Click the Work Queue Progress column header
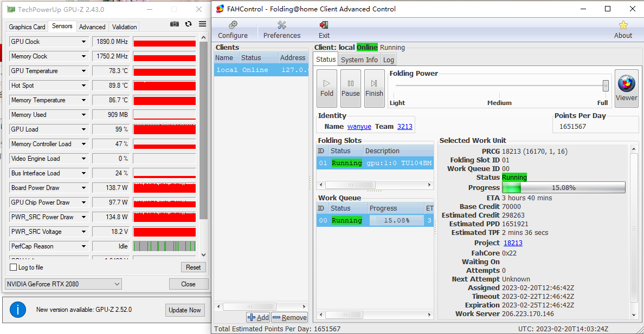644x334 pixels. coord(396,208)
